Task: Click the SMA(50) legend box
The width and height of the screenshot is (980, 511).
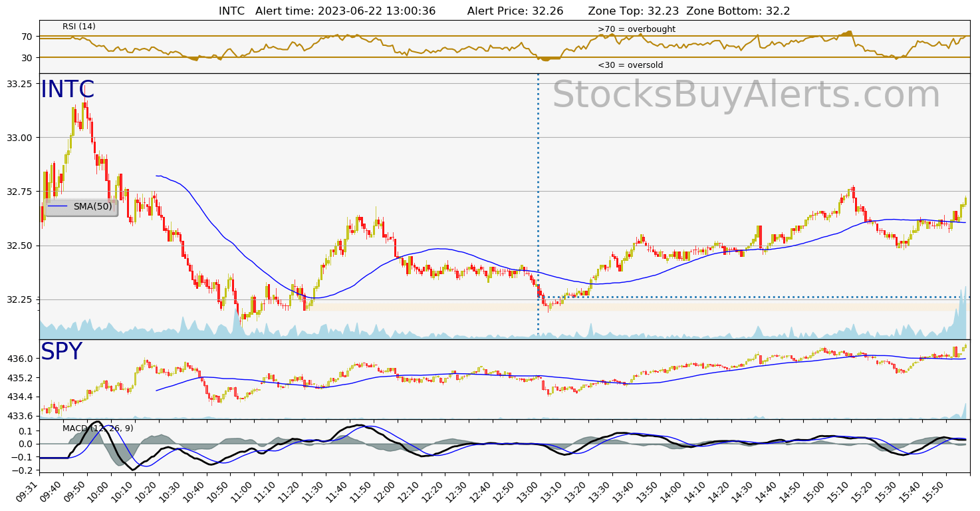Action: pyautogui.click(x=81, y=207)
